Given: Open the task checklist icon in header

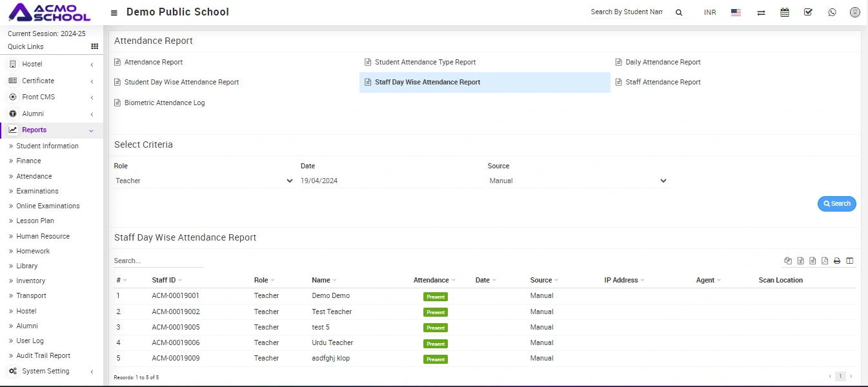Looking at the screenshot, I should [808, 12].
